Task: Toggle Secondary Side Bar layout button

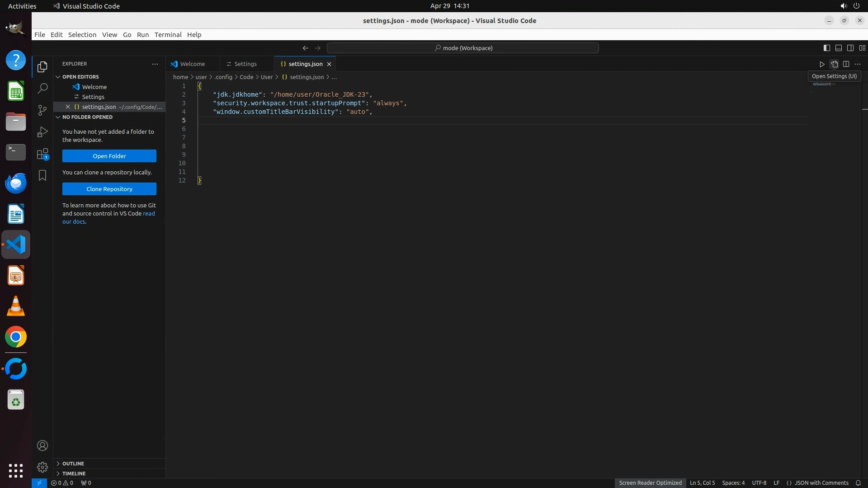Action: tap(850, 48)
